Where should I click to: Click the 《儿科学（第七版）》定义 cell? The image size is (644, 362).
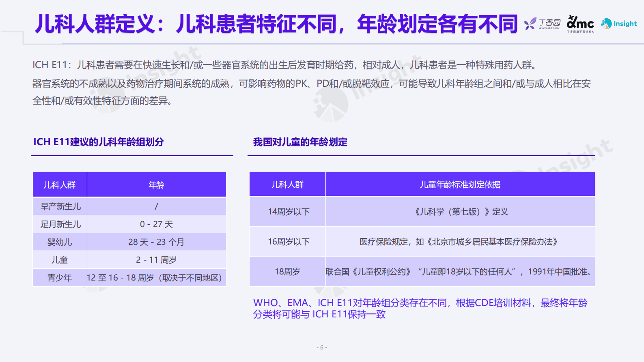pos(460,212)
